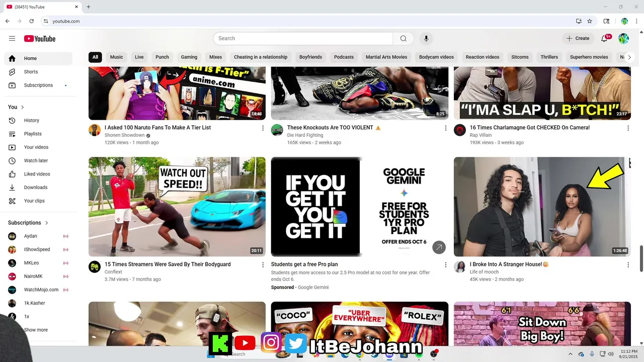Open options for Google Gemini ad

[445, 265]
